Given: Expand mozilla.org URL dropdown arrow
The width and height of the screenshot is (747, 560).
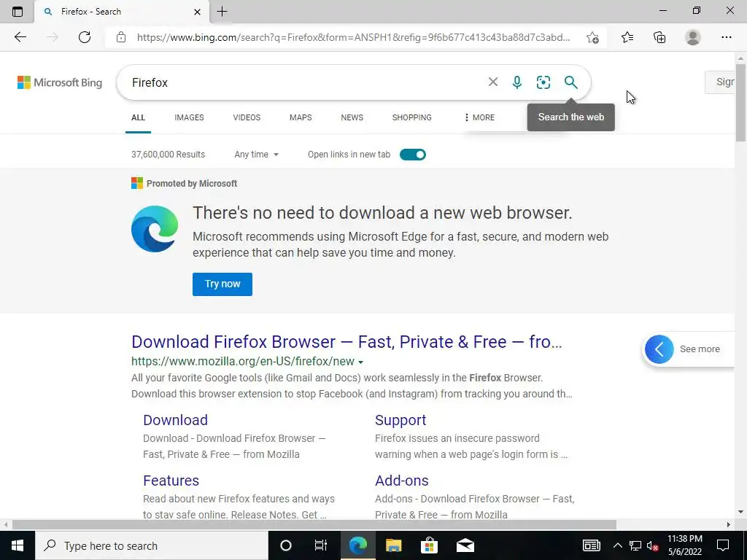Looking at the screenshot, I should 360,362.
